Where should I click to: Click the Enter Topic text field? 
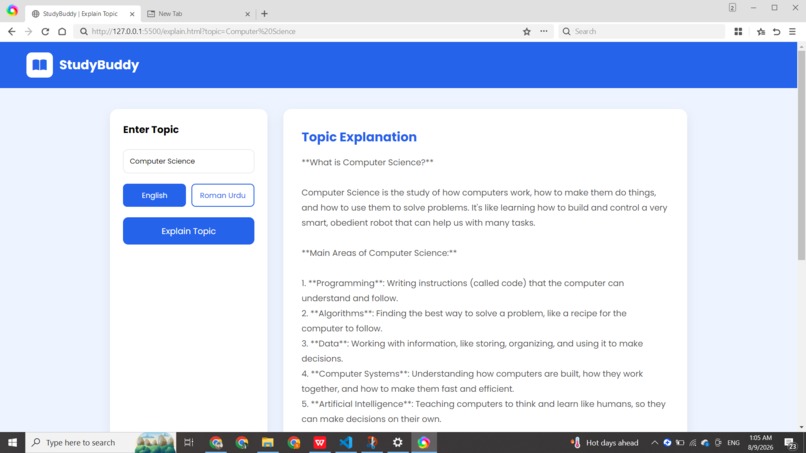tap(188, 161)
